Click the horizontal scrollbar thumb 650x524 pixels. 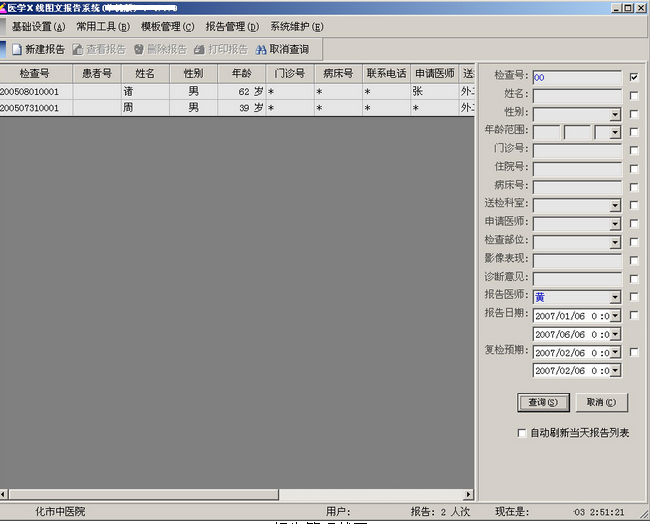[143, 494]
